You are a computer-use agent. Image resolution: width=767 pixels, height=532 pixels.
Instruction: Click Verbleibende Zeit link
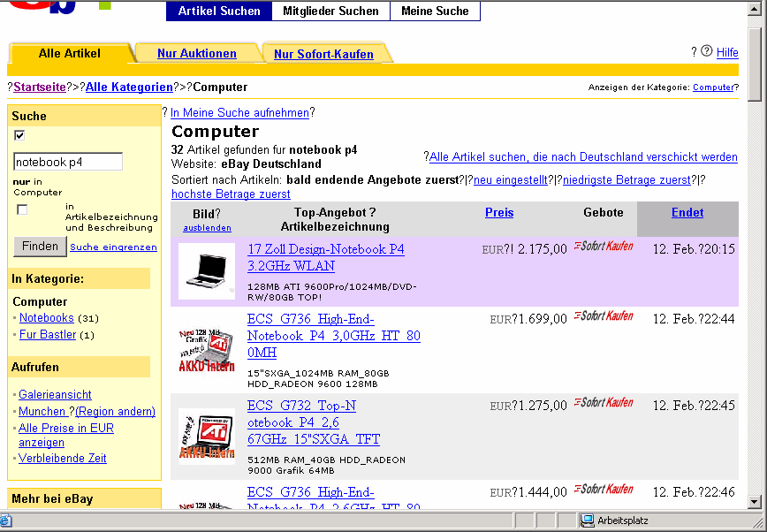click(x=62, y=458)
